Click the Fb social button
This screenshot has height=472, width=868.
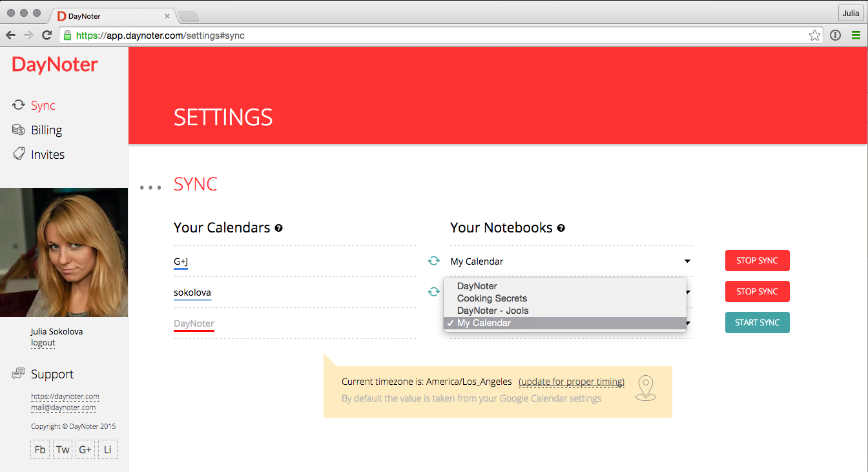(x=40, y=449)
